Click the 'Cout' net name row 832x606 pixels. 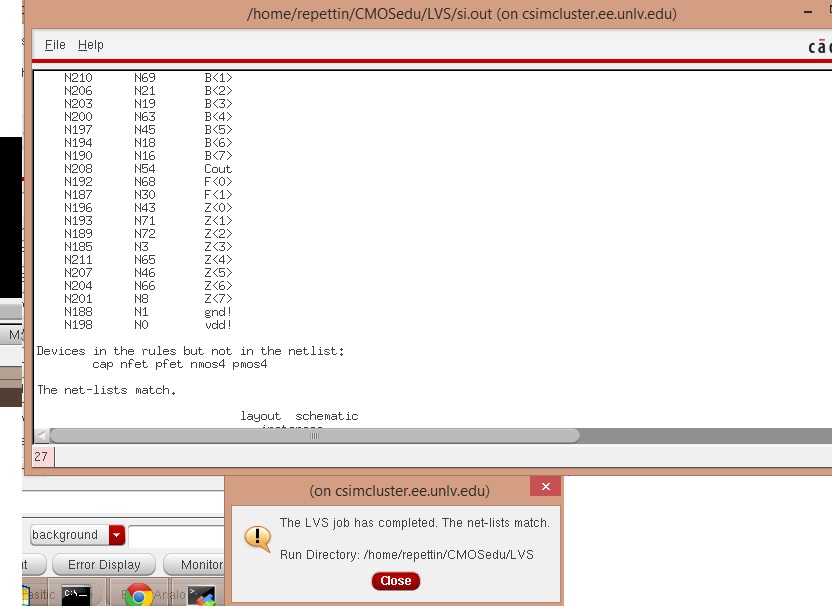click(218, 169)
